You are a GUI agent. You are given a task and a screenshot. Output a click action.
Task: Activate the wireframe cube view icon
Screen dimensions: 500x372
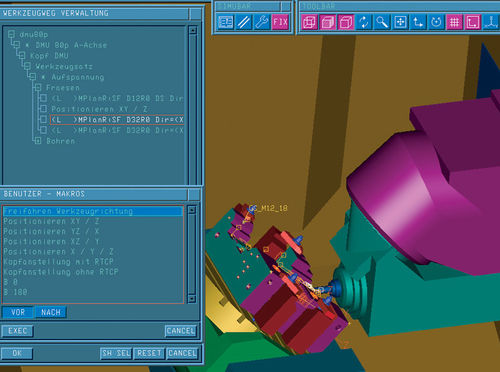[x=309, y=22]
